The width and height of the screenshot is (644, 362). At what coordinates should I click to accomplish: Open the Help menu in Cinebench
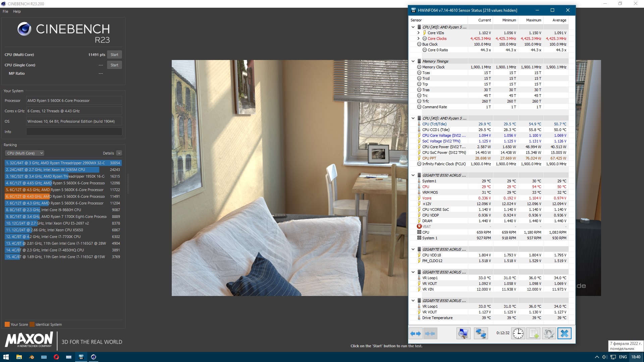(x=17, y=11)
